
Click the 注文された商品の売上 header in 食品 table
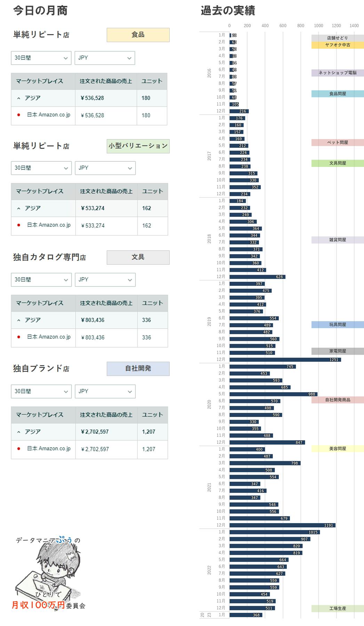(106, 81)
